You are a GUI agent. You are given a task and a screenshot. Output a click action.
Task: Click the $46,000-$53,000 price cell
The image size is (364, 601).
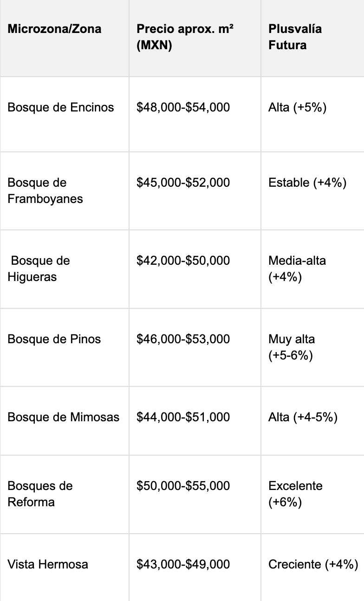[x=183, y=339]
